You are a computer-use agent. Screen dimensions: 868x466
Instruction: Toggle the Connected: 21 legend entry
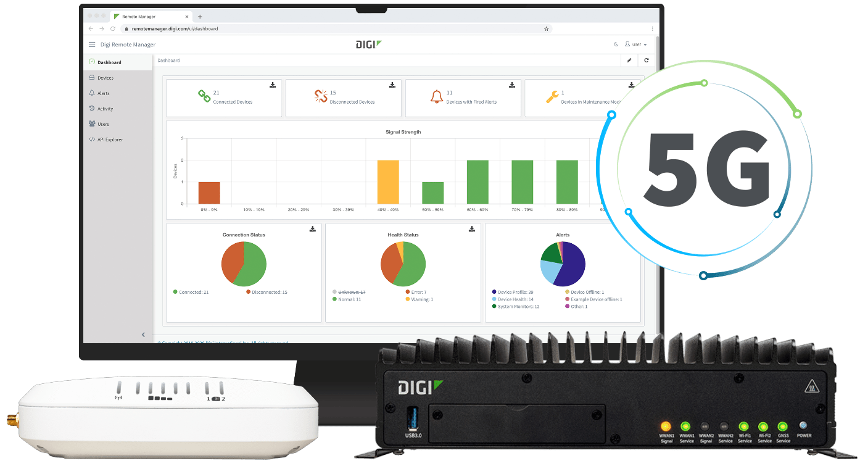(x=191, y=292)
